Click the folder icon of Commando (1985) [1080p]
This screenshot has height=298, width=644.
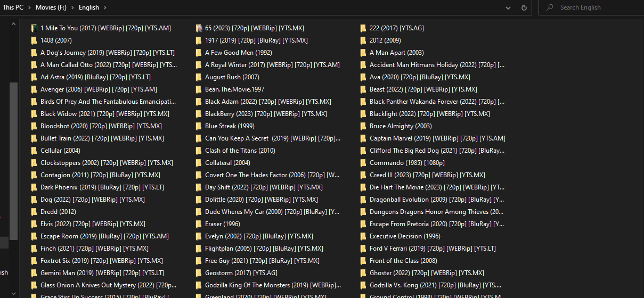pyautogui.click(x=363, y=163)
